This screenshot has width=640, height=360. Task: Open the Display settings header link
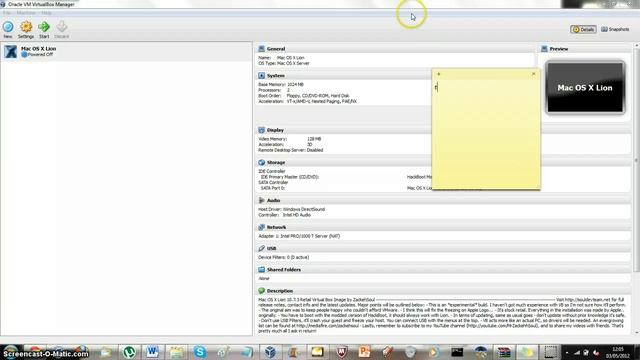[275, 130]
